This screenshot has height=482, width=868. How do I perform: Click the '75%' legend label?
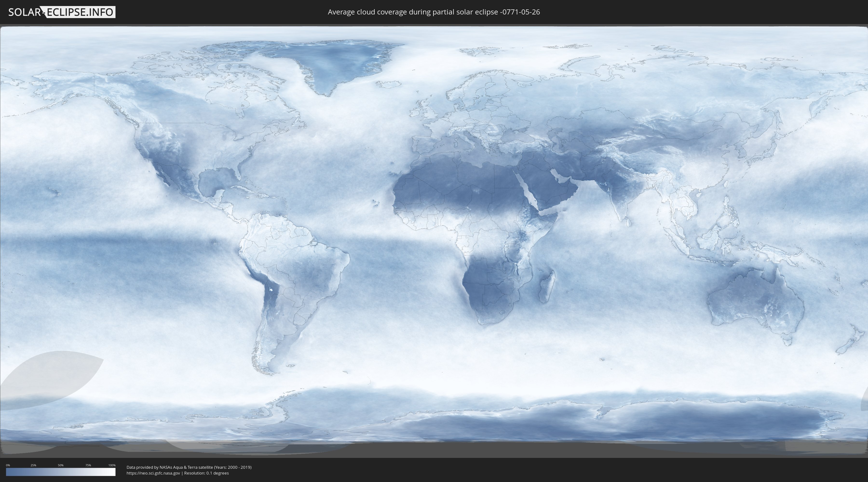click(x=88, y=465)
